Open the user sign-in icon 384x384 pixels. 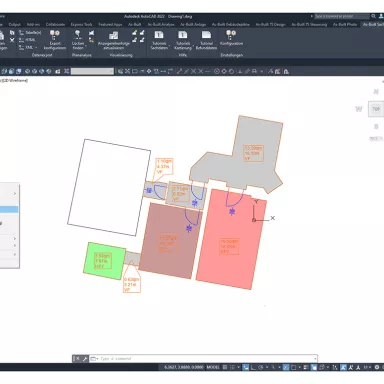[x=381, y=16]
